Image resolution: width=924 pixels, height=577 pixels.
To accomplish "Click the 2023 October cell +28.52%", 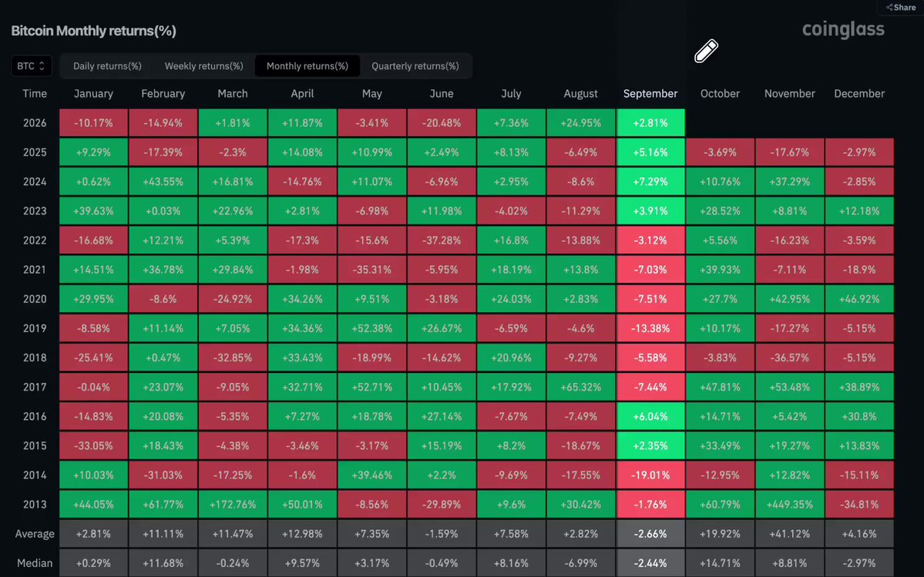I will (x=720, y=211).
